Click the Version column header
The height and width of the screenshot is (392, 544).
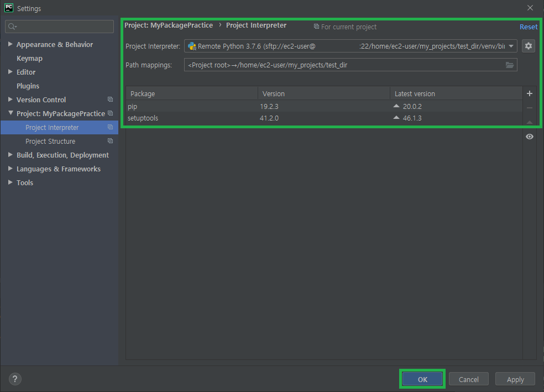(x=324, y=93)
